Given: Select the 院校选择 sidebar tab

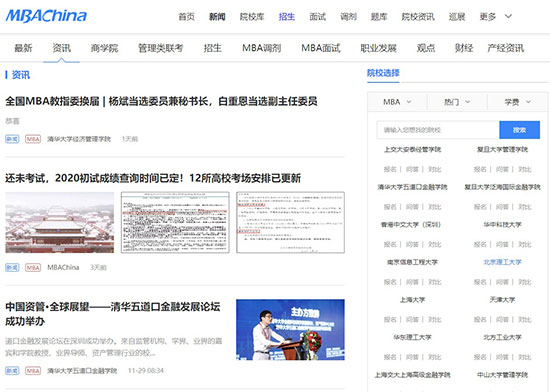Looking at the screenshot, I should [x=383, y=73].
